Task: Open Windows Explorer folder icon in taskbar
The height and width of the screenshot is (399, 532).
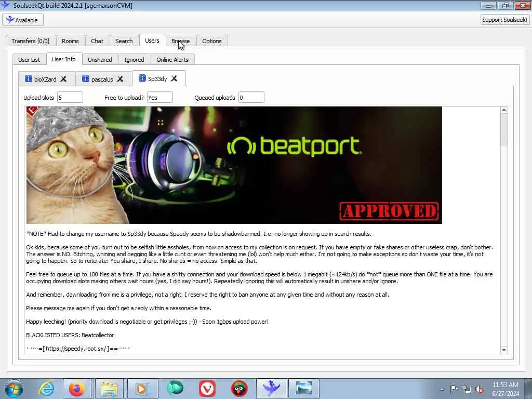Action: tap(109, 389)
